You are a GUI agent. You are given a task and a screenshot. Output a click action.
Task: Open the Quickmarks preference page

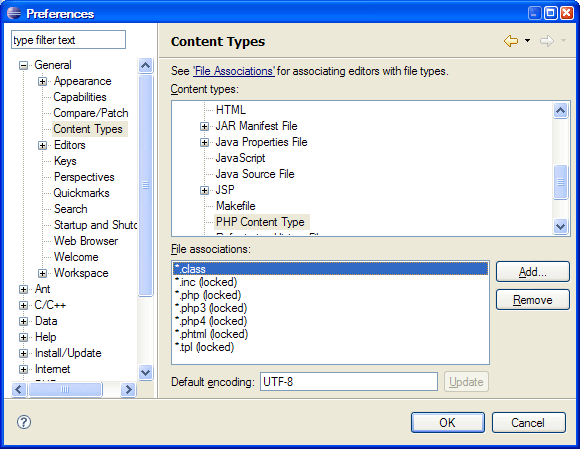coord(81,193)
